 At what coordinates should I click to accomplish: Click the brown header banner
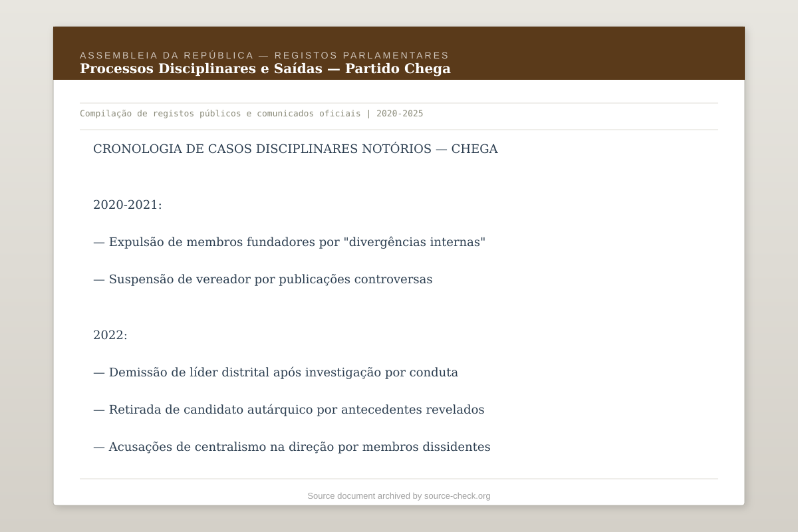click(x=598, y=53)
